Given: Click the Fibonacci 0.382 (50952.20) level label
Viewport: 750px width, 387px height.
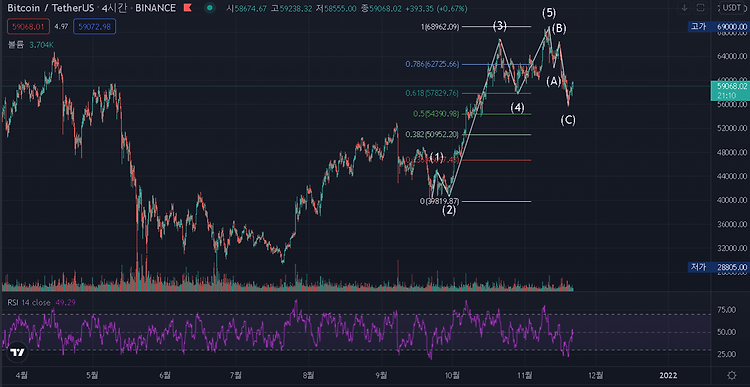Looking at the screenshot, I should (x=432, y=134).
